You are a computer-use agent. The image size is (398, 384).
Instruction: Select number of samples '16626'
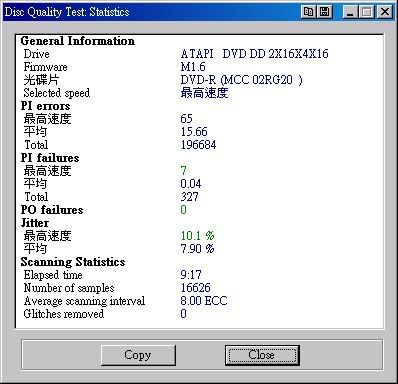(196, 288)
